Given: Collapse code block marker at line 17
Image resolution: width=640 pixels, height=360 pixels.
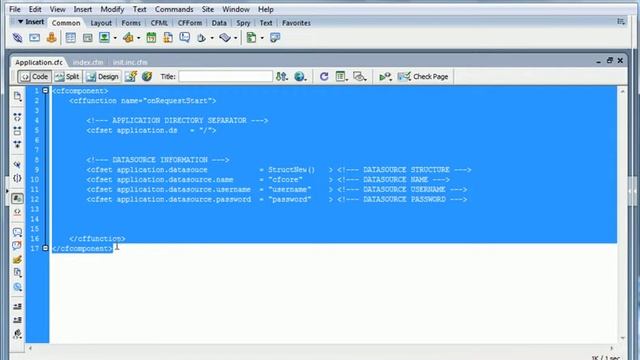Looking at the screenshot, I should (45, 248).
